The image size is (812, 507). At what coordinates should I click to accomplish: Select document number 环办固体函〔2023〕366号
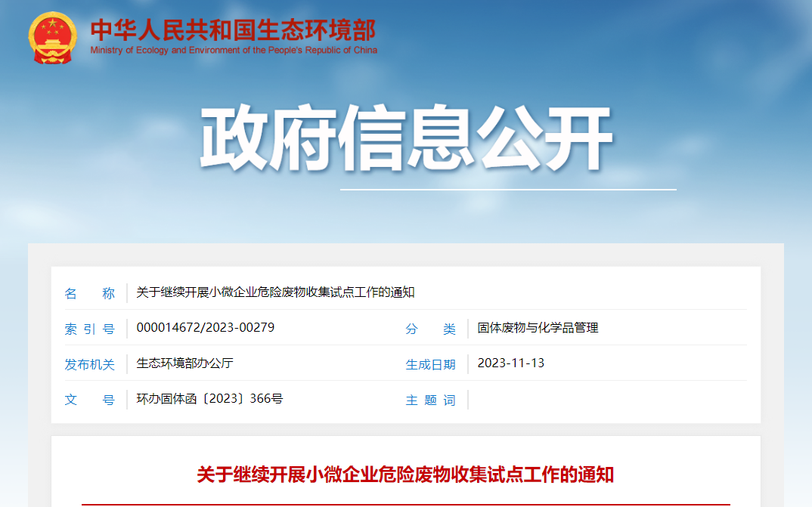tap(209, 399)
